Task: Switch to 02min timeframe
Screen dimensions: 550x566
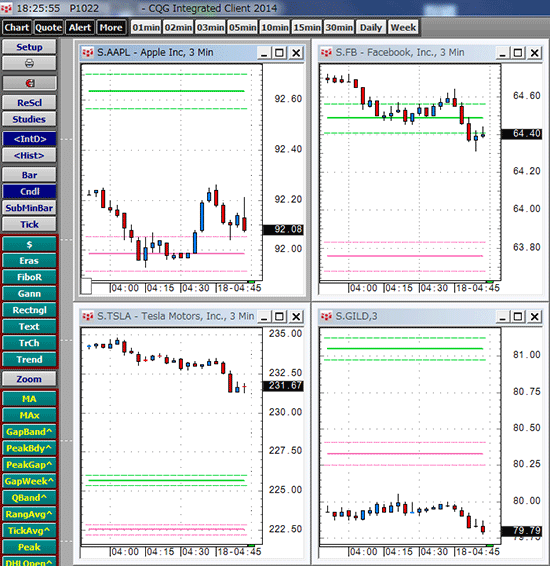Action: coord(178,27)
